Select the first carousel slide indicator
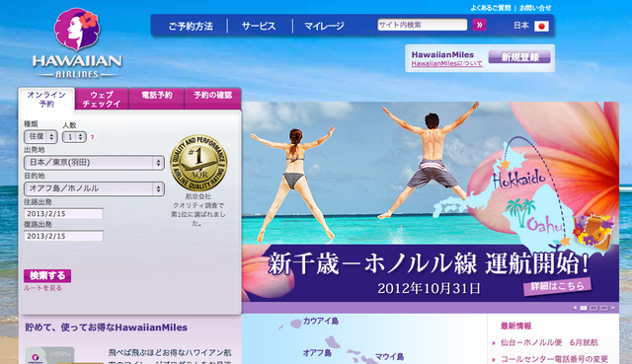Viewport: 632px width, 364px height. (584, 308)
